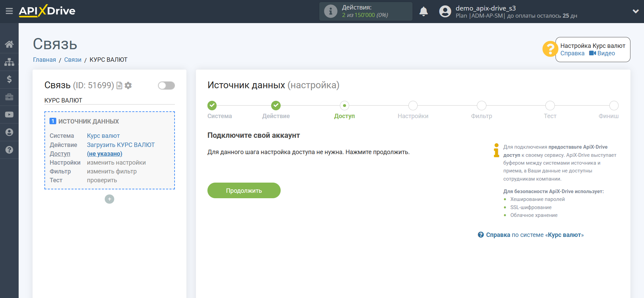Click the Действие completed step circle
This screenshot has width=644, height=298.
[x=276, y=106]
